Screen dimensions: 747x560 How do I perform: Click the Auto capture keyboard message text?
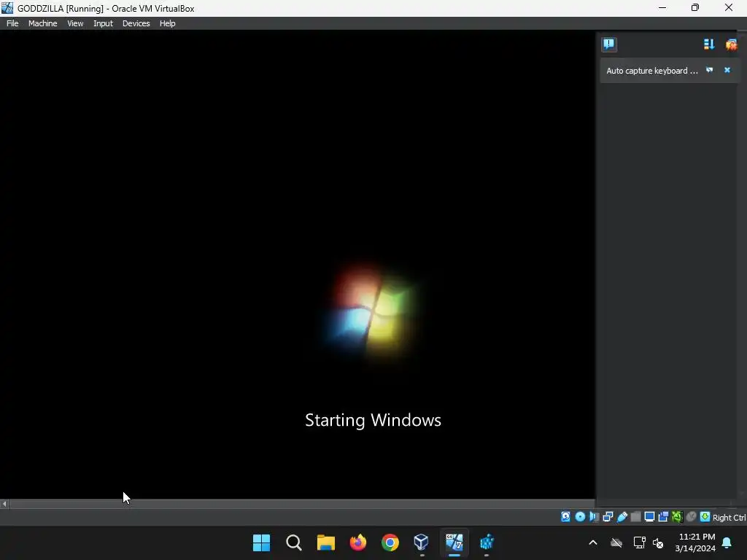coord(651,71)
